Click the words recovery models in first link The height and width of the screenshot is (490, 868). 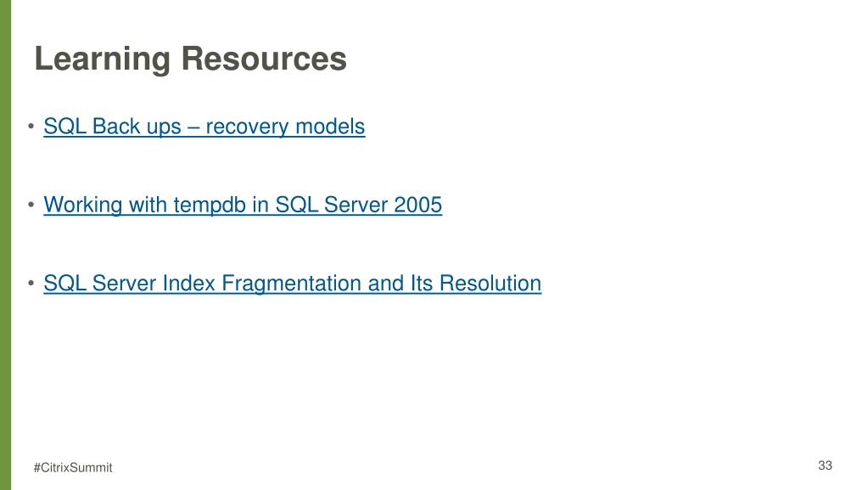pos(285,127)
